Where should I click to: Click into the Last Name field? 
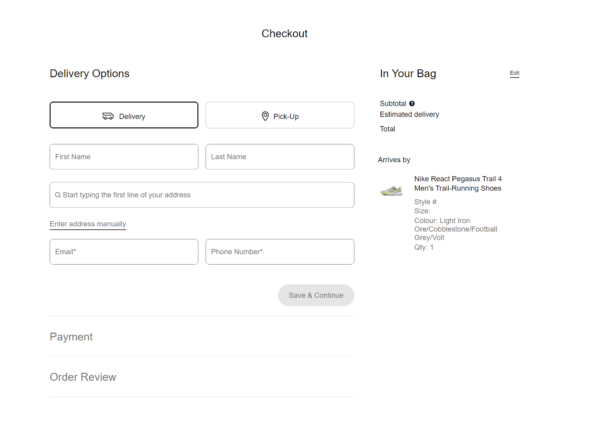point(280,157)
